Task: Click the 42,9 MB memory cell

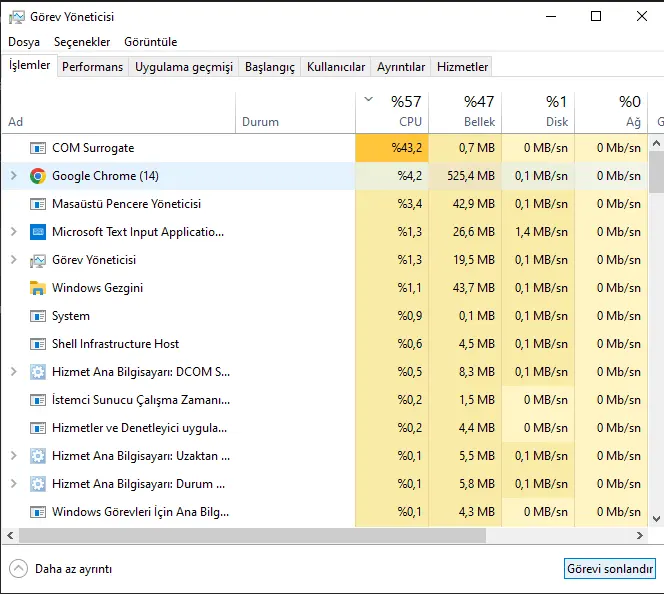Action: click(x=465, y=204)
